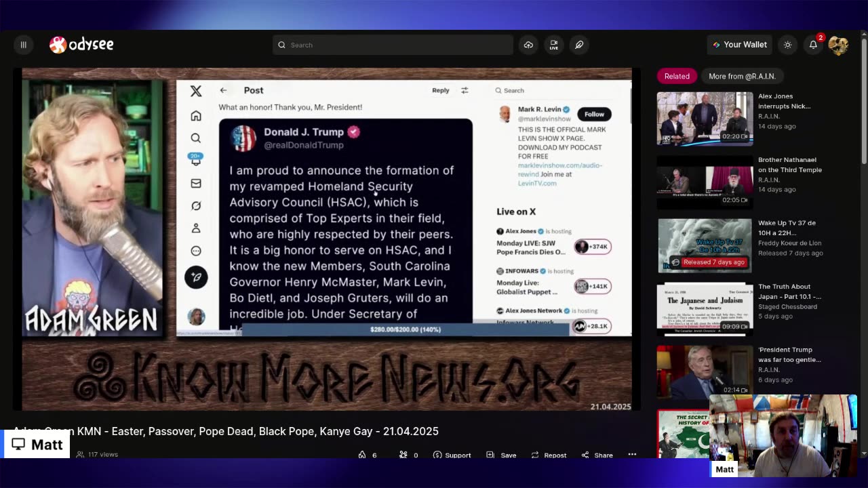This screenshot has width=868, height=488.
Task: Click the X Home icon in the video
Action: click(196, 116)
